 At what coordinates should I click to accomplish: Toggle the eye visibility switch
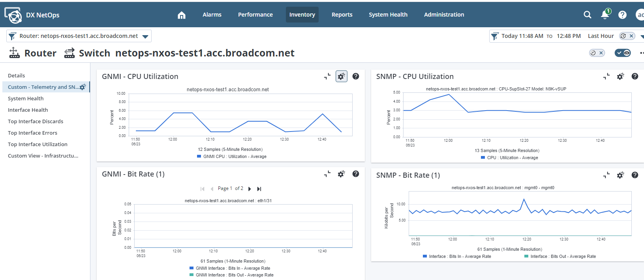(623, 53)
